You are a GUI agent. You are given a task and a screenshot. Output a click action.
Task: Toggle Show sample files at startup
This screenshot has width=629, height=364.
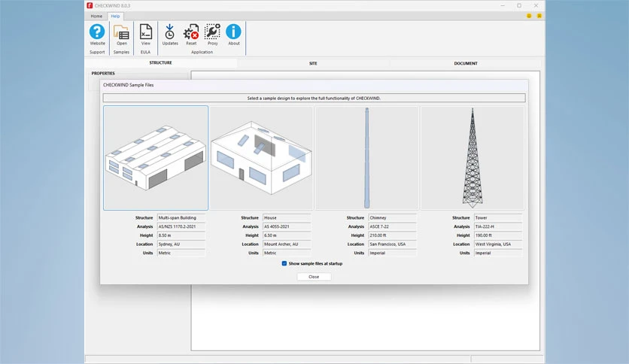[284, 263]
